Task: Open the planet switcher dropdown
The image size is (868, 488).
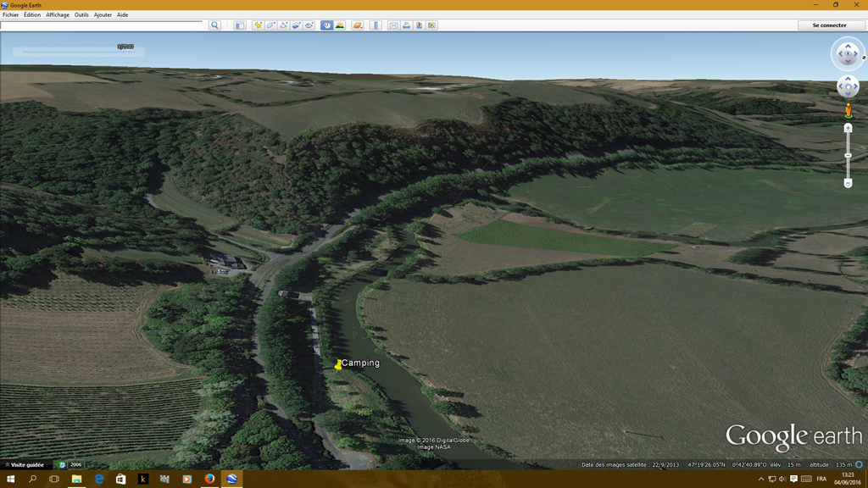Action: (358, 25)
